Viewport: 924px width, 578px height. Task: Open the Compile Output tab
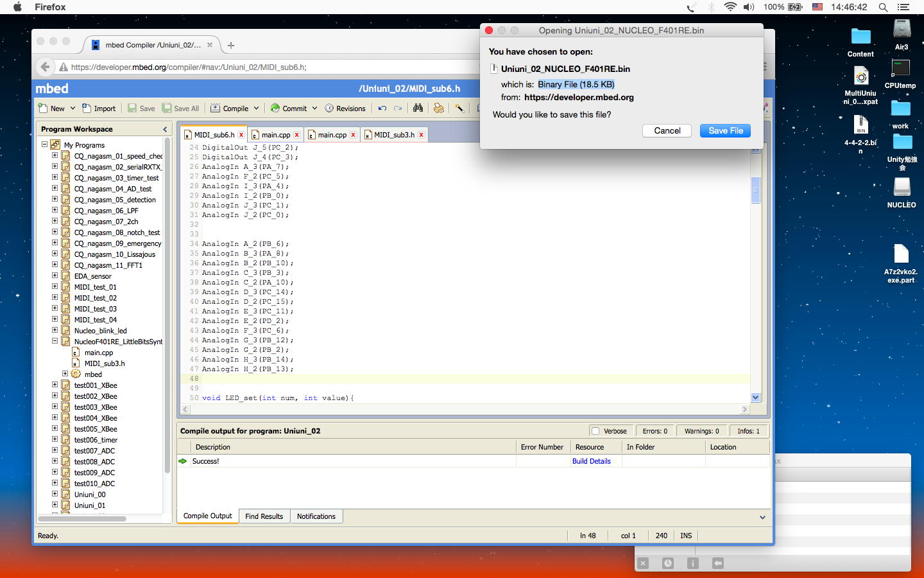208,516
